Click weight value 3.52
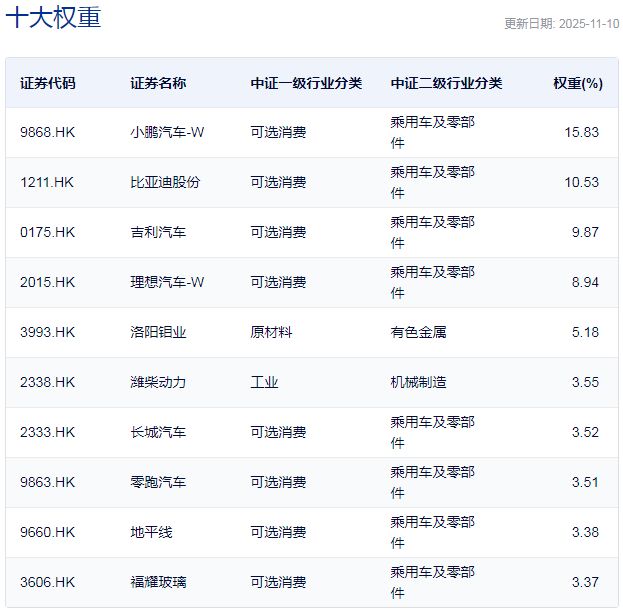623x615 pixels. point(585,433)
